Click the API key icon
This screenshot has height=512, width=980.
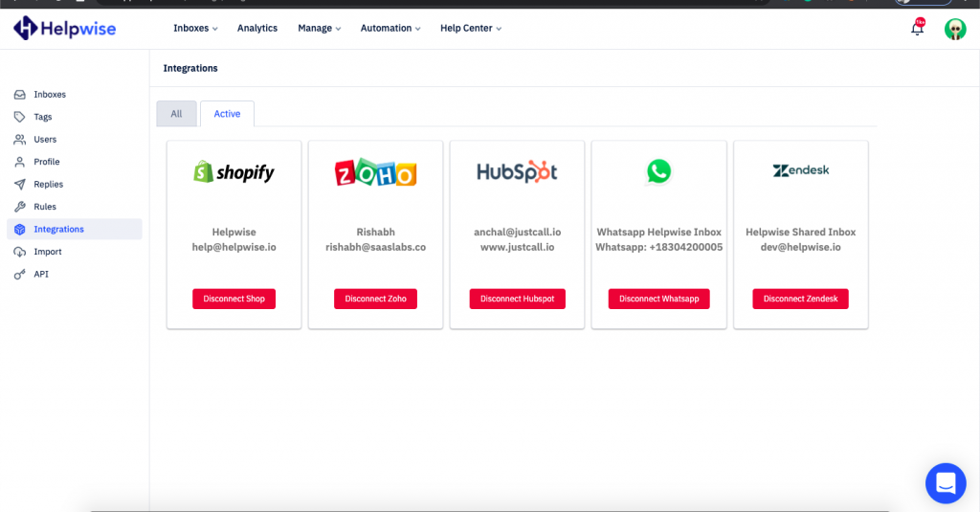(x=20, y=275)
